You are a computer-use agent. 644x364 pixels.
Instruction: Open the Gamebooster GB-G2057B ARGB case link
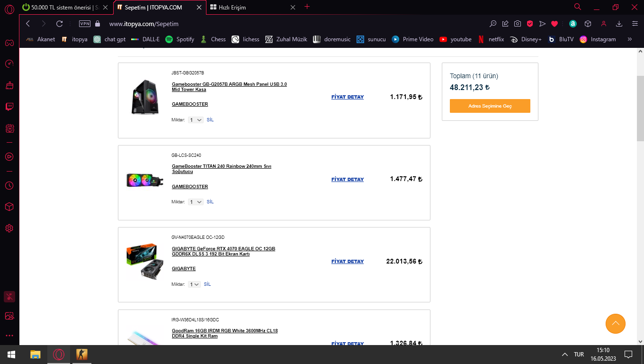click(x=229, y=87)
